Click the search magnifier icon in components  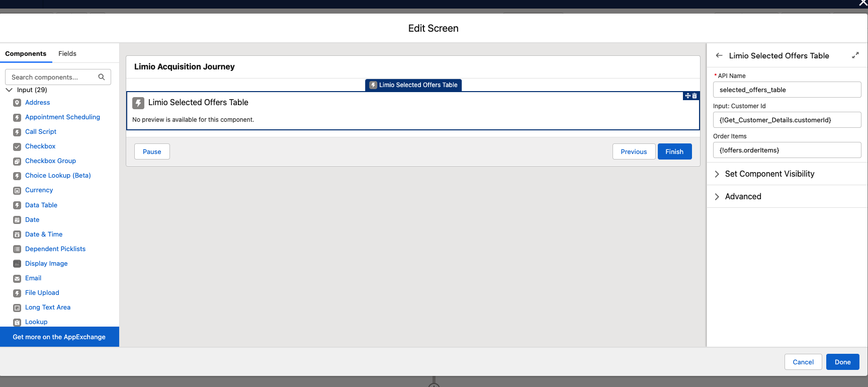click(x=102, y=77)
